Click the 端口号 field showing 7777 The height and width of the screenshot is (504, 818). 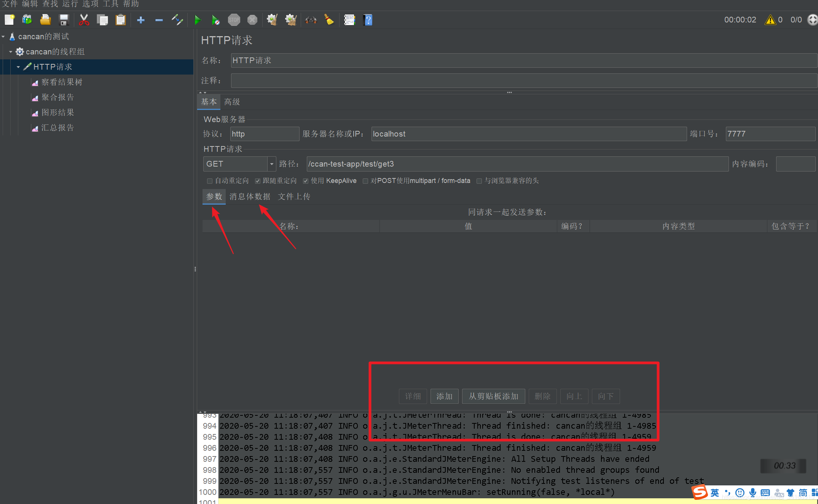pos(770,134)
